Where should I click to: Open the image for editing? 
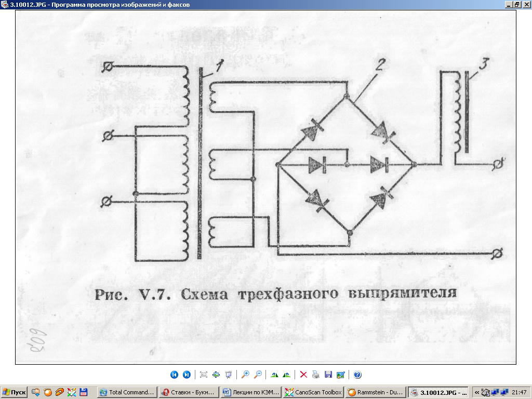[341, 375]
